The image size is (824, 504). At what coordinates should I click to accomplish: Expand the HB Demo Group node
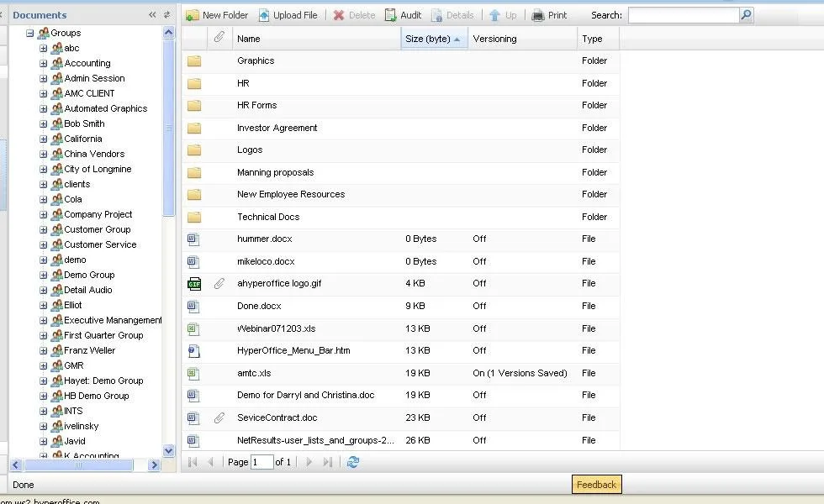point(44,396)
